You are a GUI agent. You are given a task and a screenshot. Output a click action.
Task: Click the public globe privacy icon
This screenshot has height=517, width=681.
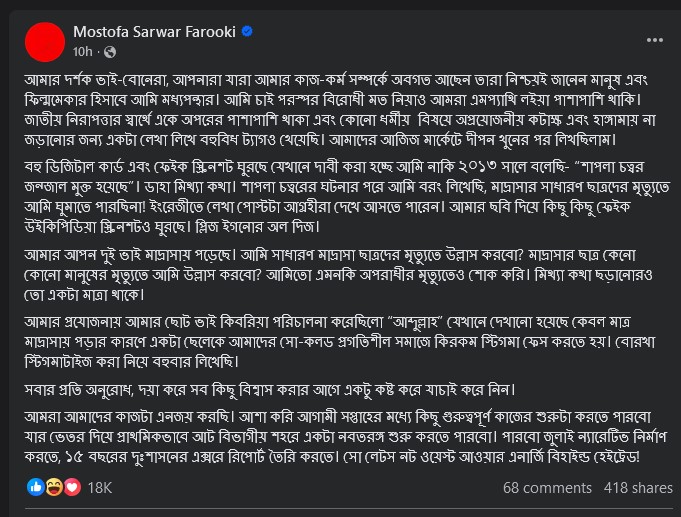pos(110,52)
